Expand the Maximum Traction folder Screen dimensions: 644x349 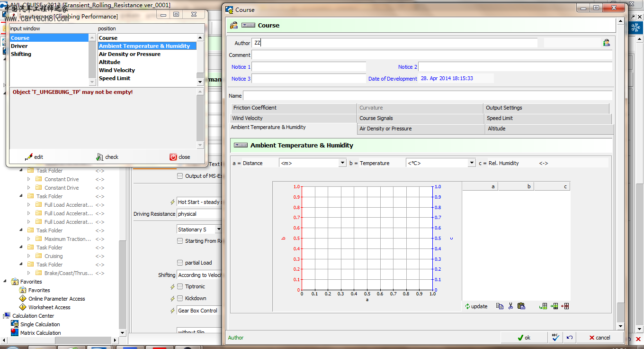[29, 239]
